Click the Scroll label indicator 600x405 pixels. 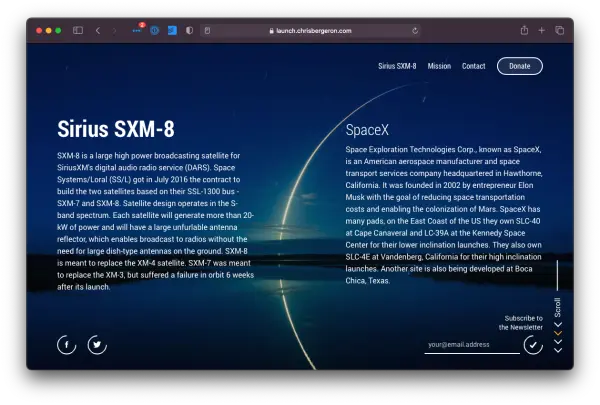pos(558,307)
